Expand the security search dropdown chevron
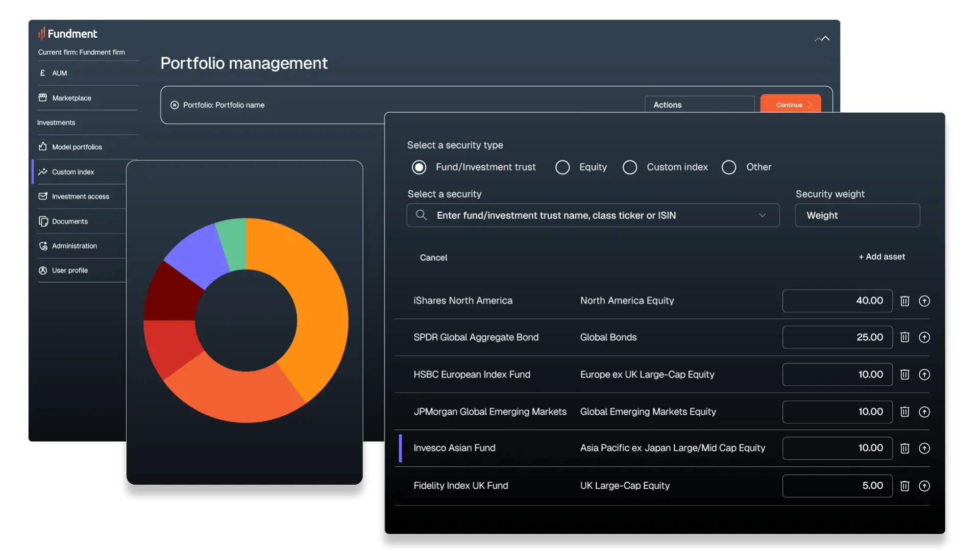Screen dimensions: 980x551 pos(763,215)
